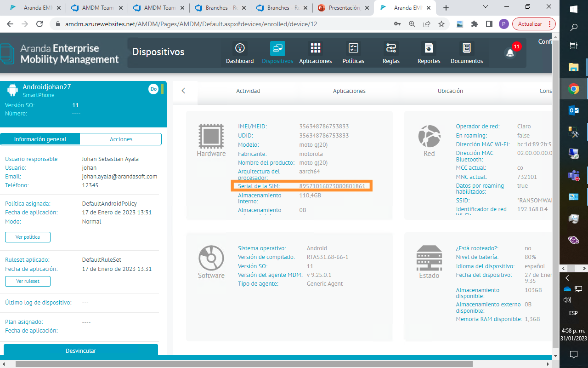
Task: Select Información general tab
Action: click(x=40, y=139)
